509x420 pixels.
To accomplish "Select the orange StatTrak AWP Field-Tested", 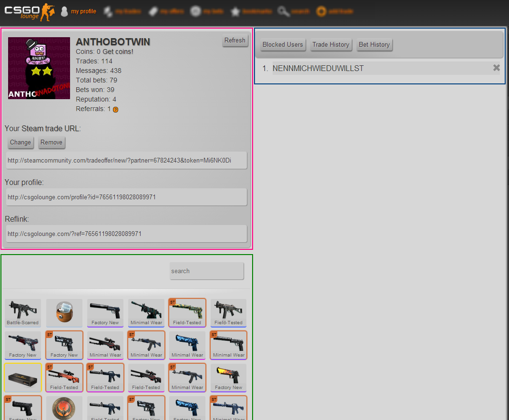I will [x=64, y=377].
